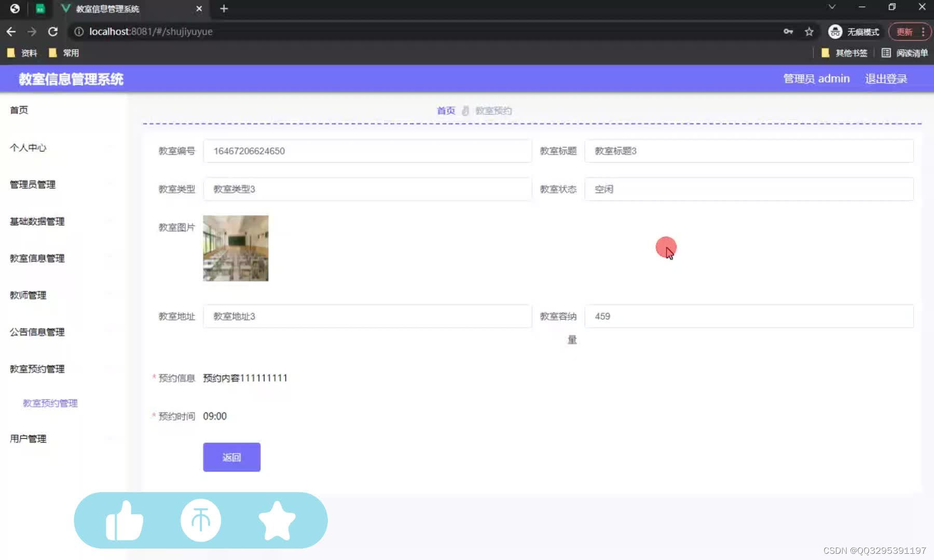Image resolution: width=934 pixels, height=560 pixels.
Task: Click the 教室信息管理系统 browser tab
Action: [106, 8]
